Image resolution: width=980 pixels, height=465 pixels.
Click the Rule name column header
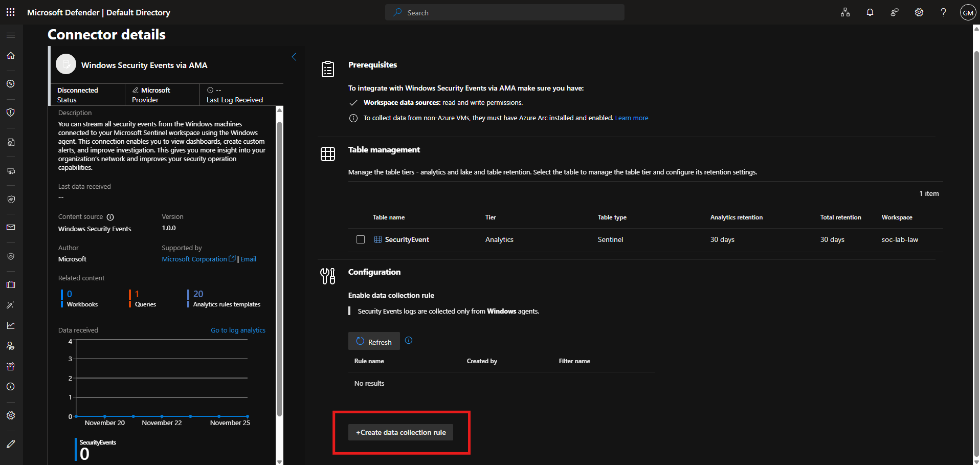point(369,361)
